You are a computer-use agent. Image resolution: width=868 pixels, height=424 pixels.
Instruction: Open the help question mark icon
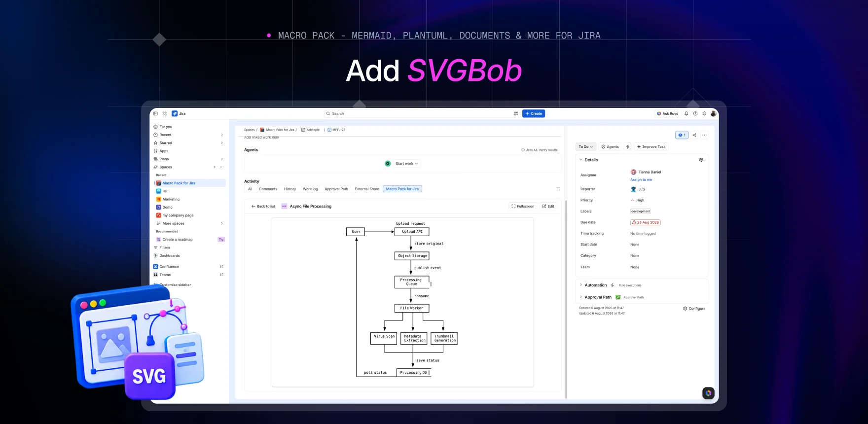695,113
